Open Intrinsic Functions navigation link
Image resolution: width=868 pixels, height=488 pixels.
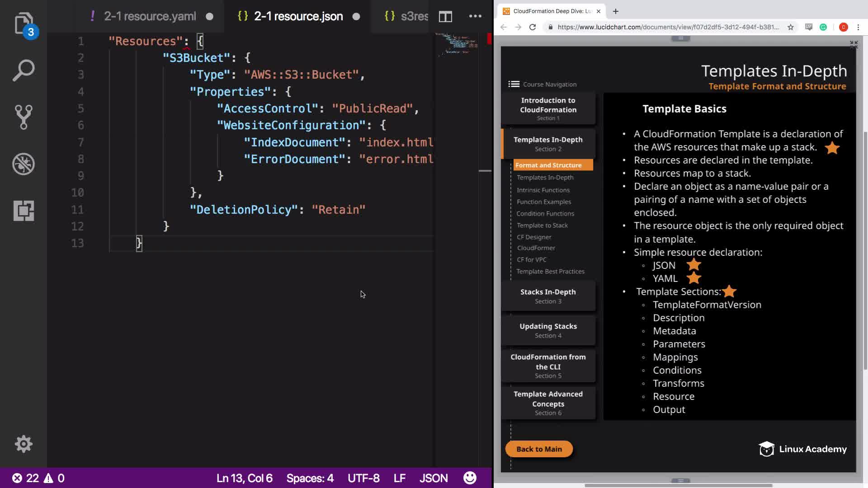(543, 190)
